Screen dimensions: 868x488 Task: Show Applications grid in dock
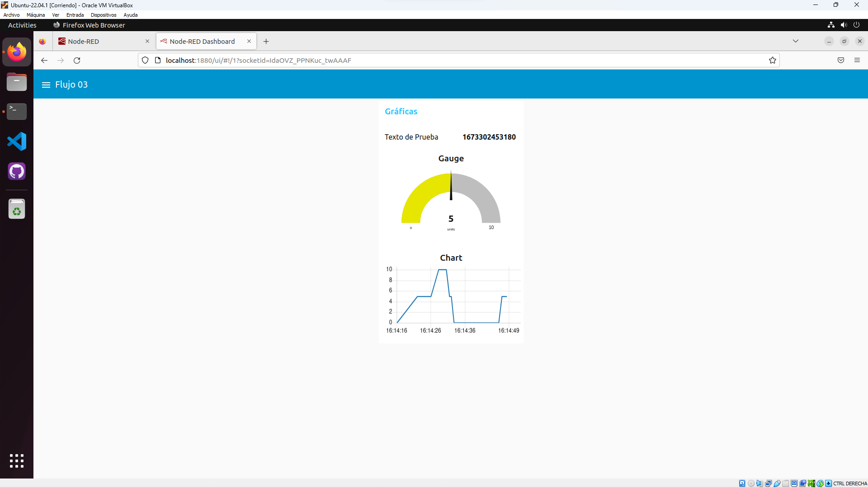(17, 460)
